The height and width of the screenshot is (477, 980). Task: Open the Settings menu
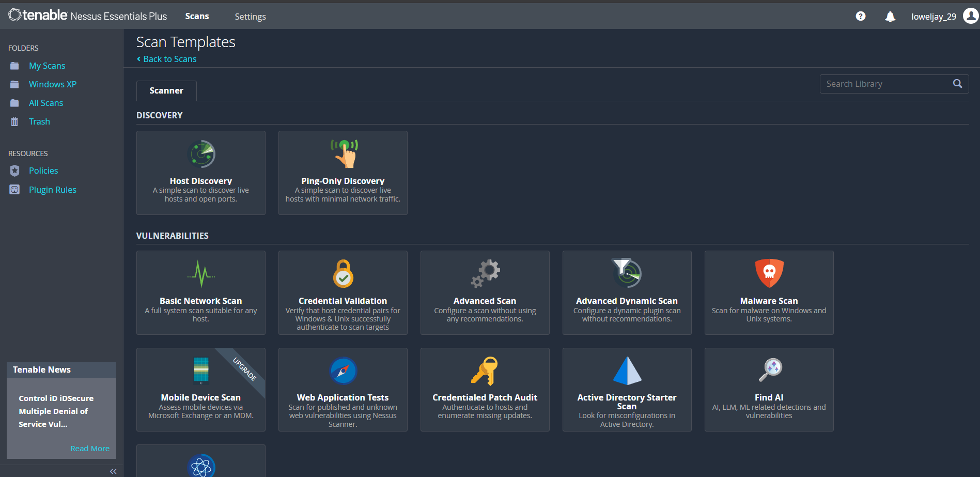click(250, 17)
